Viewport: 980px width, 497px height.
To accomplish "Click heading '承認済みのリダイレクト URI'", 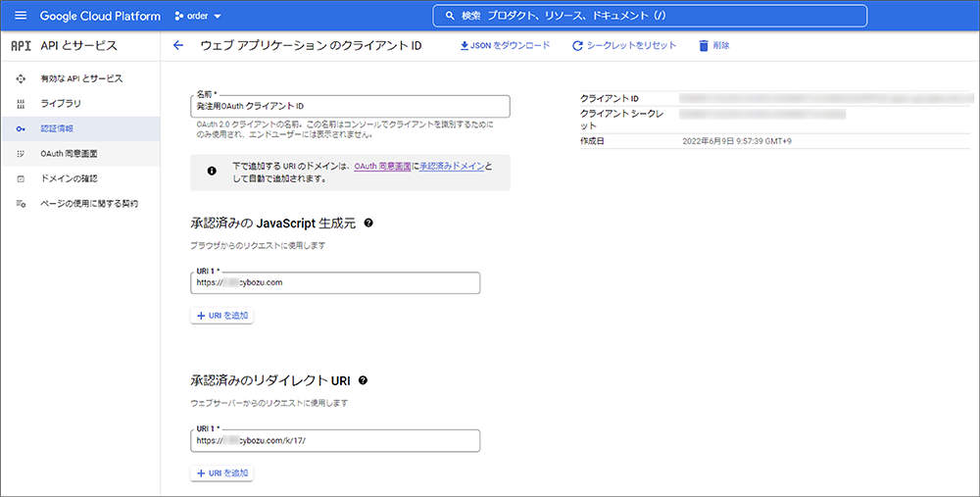I will click(270, 380).
